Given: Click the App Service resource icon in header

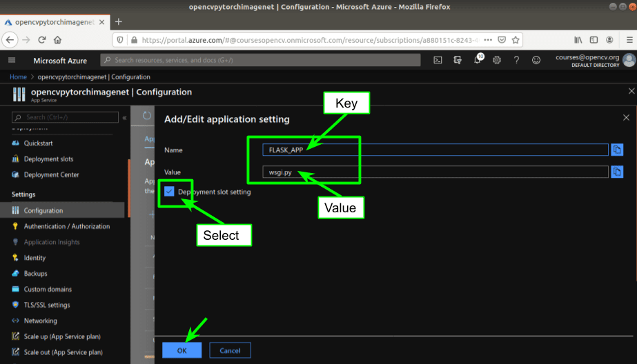Looking at the screenshot, I should (19, 94).
